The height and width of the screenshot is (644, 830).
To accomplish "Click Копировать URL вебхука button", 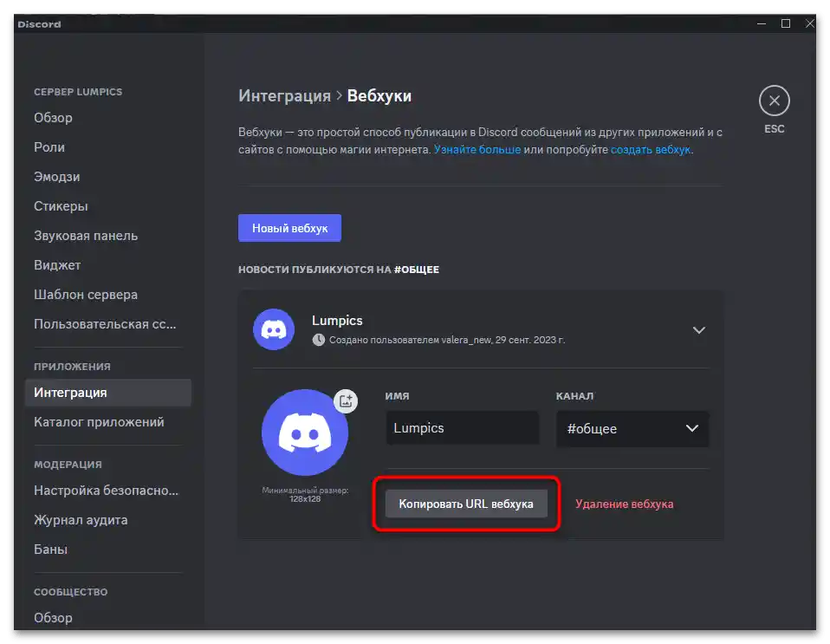I will click(x=466, y=504).
